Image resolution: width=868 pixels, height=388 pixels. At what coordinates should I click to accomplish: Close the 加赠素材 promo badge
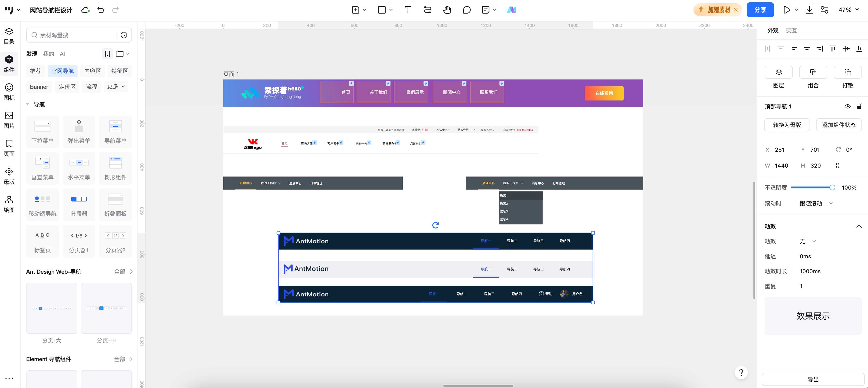click(736, 10)
